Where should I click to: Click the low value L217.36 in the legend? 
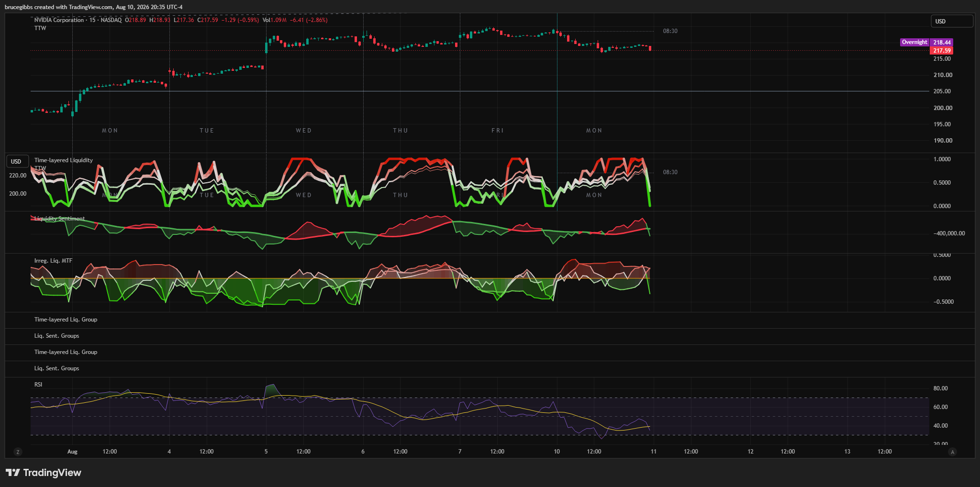[x=184, y=20]
